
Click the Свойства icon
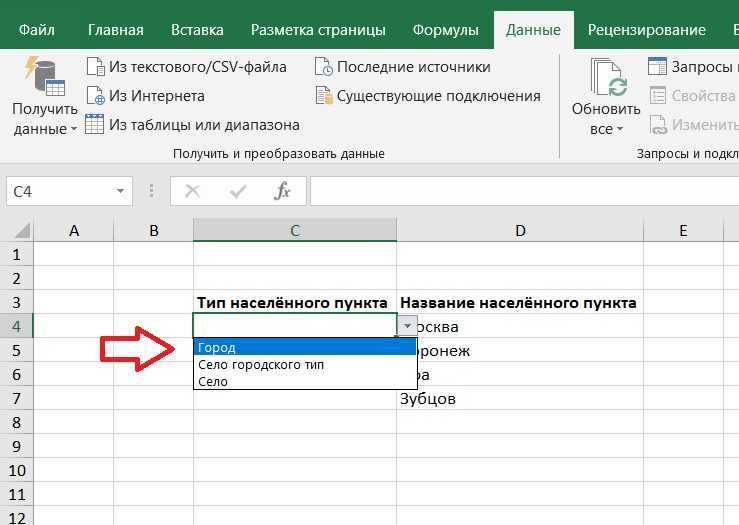(657, 96)
